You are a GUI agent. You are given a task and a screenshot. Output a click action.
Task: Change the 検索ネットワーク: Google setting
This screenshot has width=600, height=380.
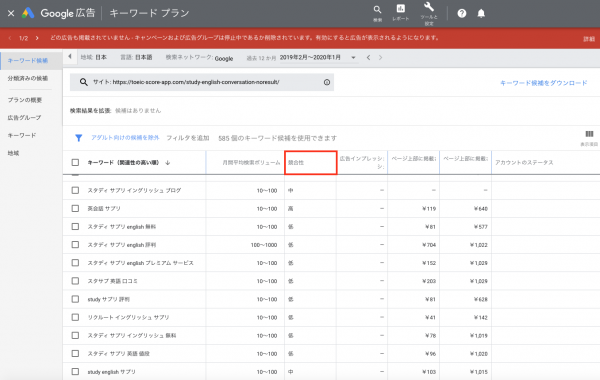pyautogui.click(x=199, y=58)
